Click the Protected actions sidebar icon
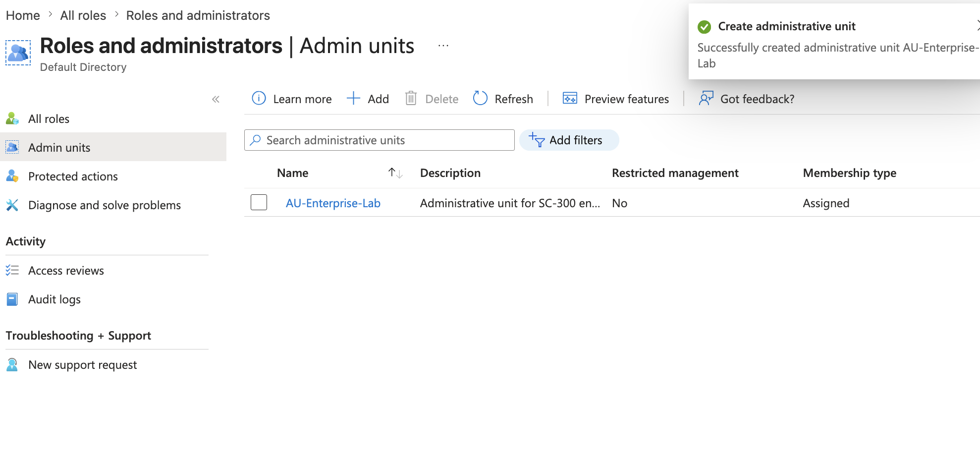 pyautogui.click(x=12, y=176)
